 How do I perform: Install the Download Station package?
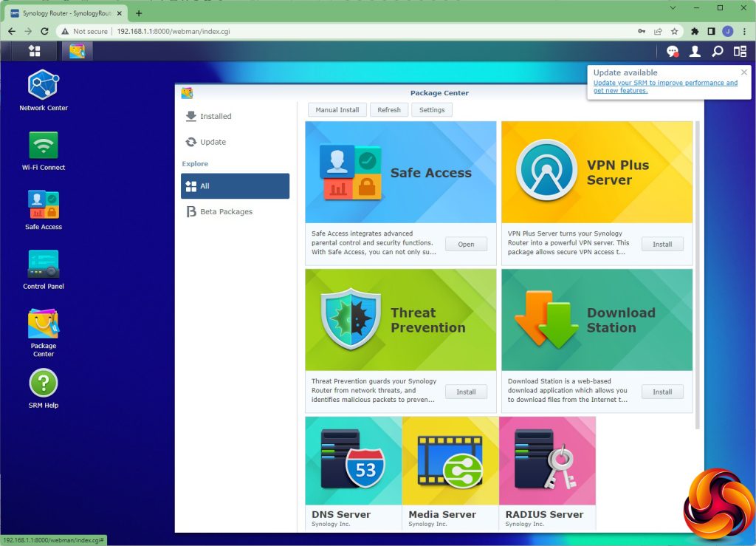click(662, 392)
